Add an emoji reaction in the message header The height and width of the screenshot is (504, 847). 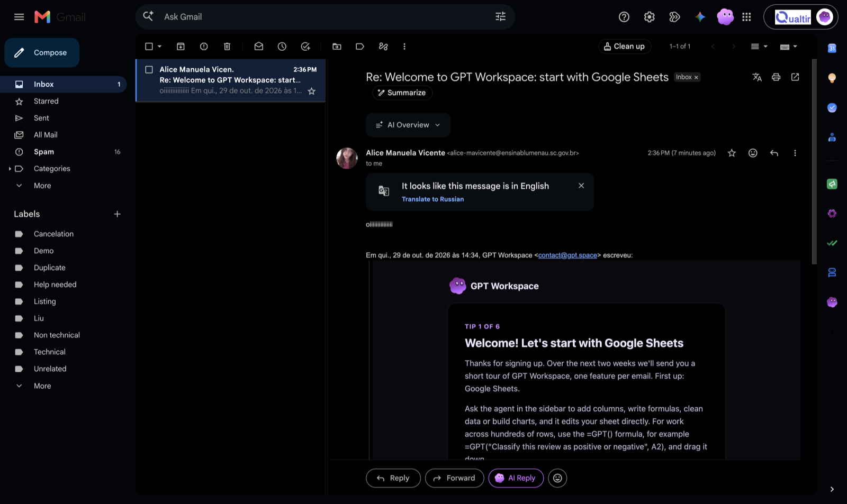tap(753, 153)
